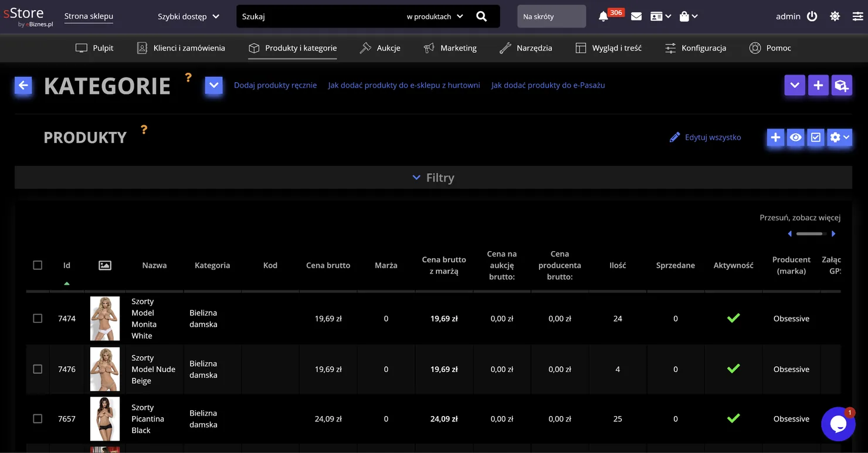Open the PRODUKTY gear settings dropdown
The image size is (868, 453).
[839, 137]
